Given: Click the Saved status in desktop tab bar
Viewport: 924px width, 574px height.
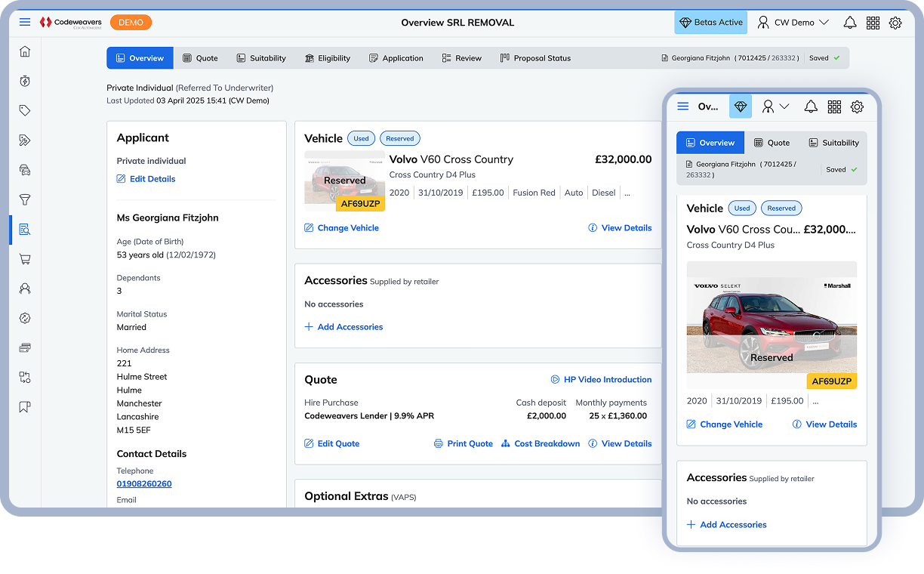Looking at the screenshot, I should tap(824, 58).
